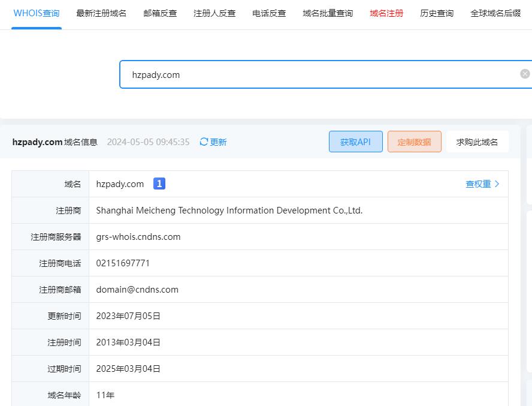
Task: Focus the domain search box with hzpady.com
Action: tap(318, 74)
